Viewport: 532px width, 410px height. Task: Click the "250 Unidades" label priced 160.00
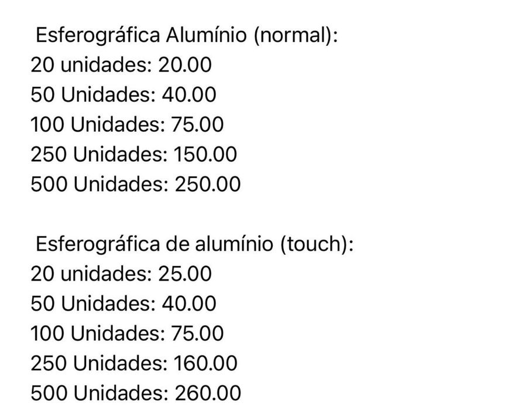click(x=99, y=363)
